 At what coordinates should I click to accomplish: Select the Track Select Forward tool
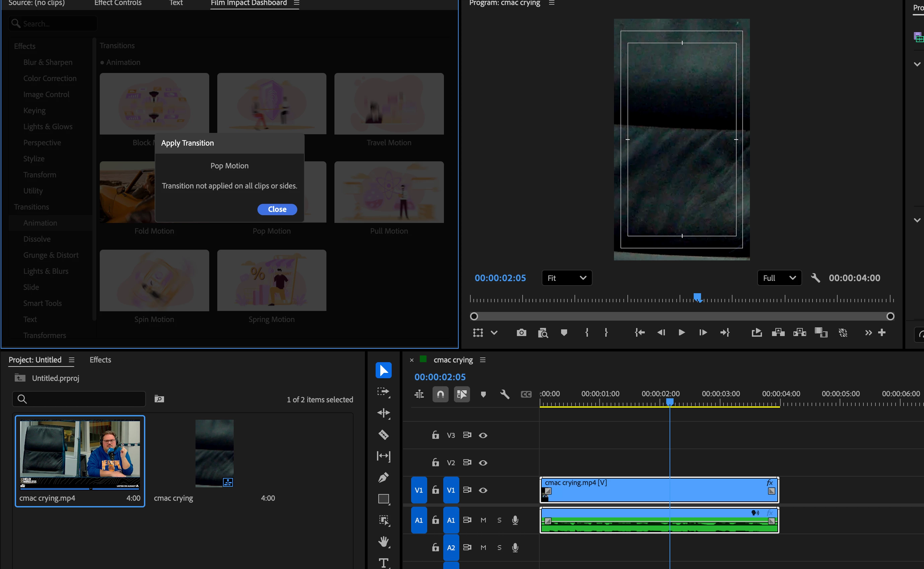click(383, 392)
